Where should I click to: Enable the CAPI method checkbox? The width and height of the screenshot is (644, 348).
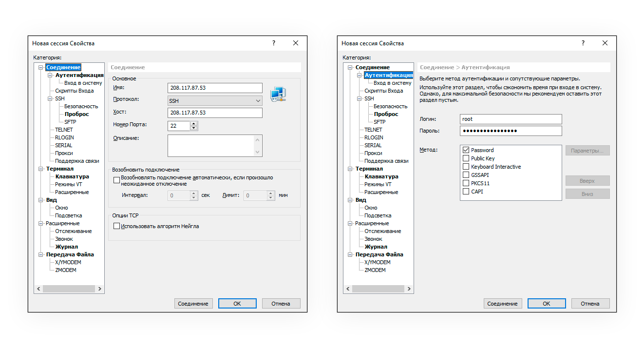[466, 192]
